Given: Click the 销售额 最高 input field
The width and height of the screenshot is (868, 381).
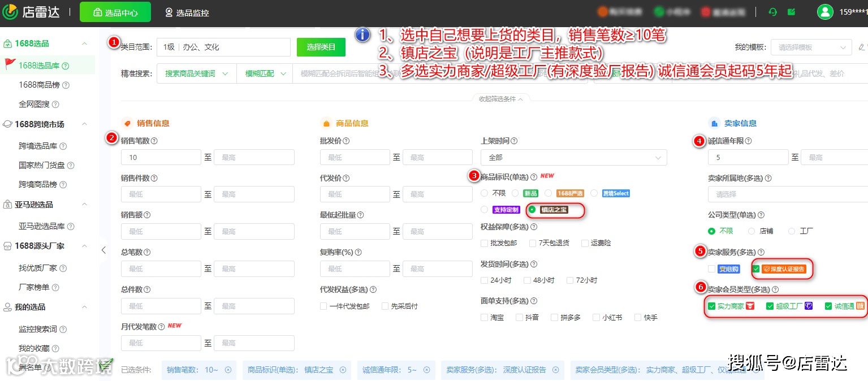Looking at the screenshot, I should (x=254, y=231).
